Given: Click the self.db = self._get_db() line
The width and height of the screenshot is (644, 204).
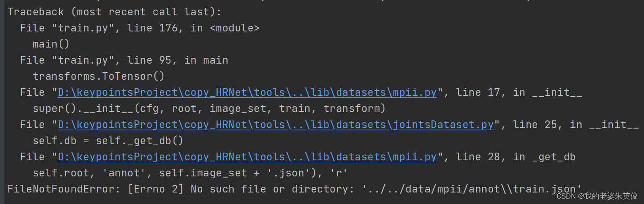Looking at the screenshot, I should (x=108, y=141).
